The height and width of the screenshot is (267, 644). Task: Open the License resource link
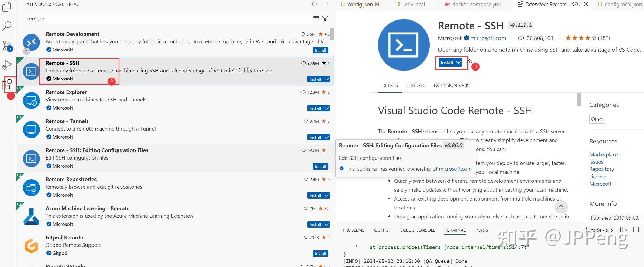[x=598, y=177]
